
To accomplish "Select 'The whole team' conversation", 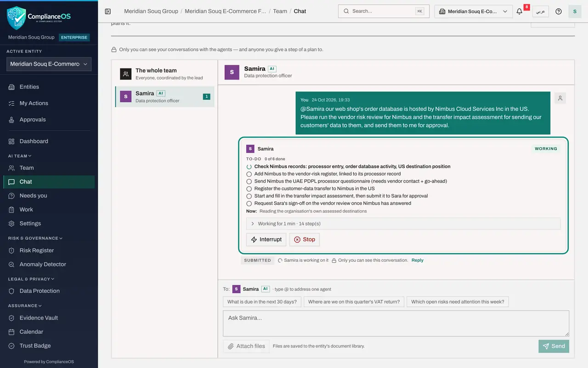I will pos(165,74).
